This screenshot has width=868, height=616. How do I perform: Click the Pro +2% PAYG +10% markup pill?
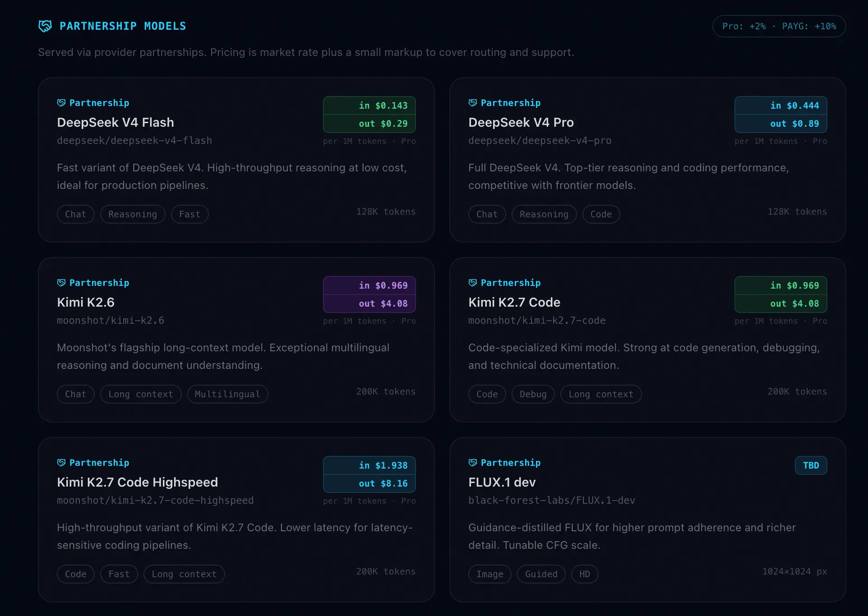(779, 26)
